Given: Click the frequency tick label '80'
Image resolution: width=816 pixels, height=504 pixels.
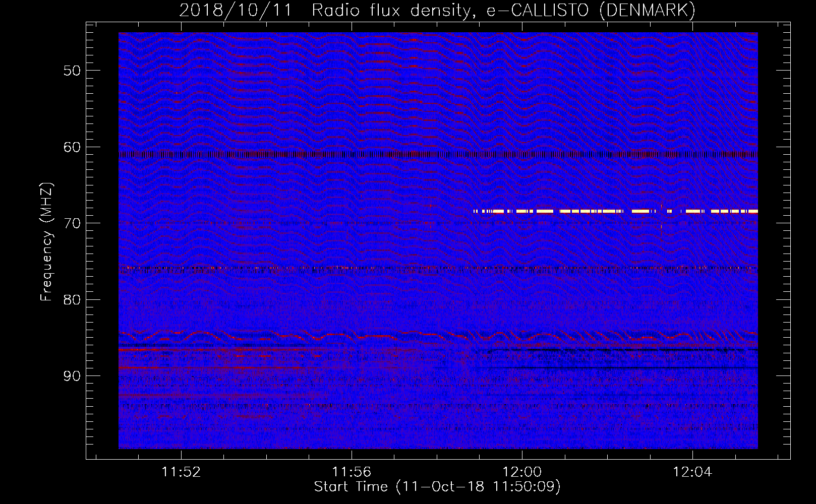Looking at the screenshot, I should click(x=72, y=300).
